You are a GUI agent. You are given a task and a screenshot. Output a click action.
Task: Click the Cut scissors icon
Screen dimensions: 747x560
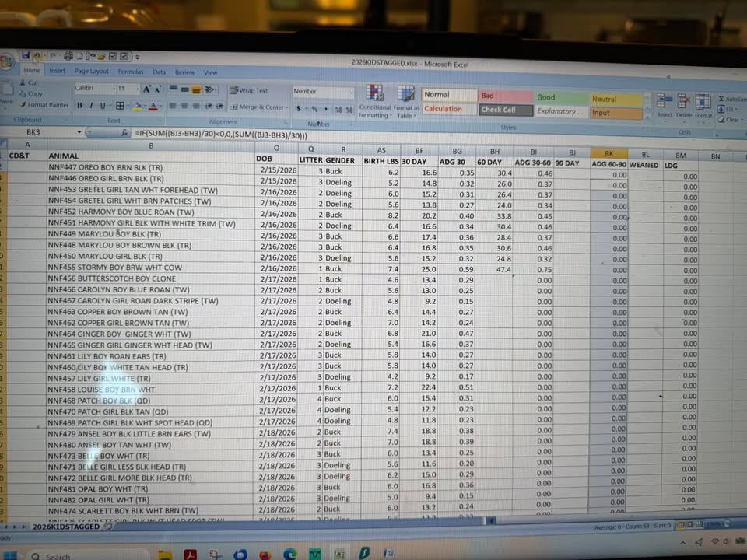(x=23, y=82)
